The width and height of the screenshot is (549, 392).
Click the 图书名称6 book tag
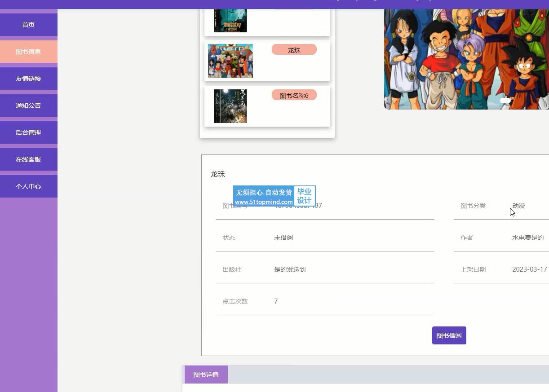click(x=294, y=95)
